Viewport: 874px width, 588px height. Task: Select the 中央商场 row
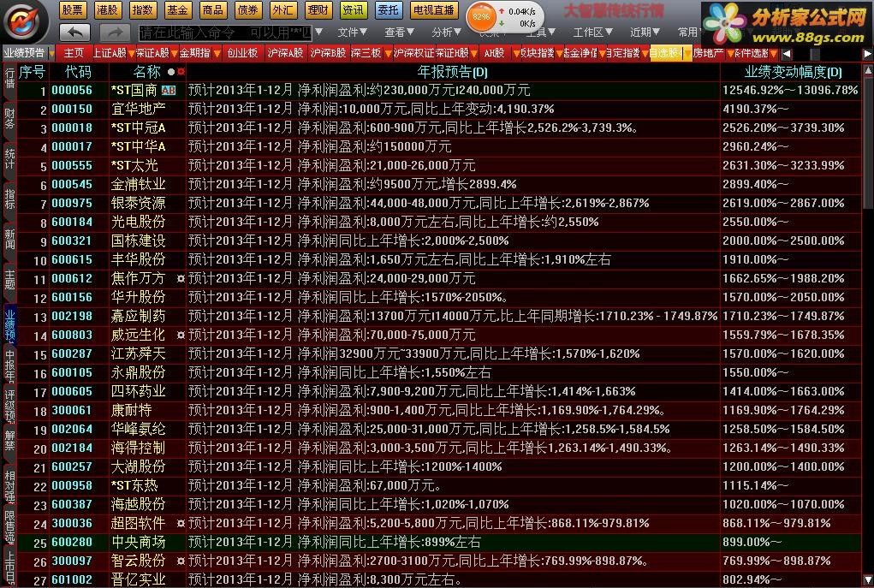click(x=439, y=542)
